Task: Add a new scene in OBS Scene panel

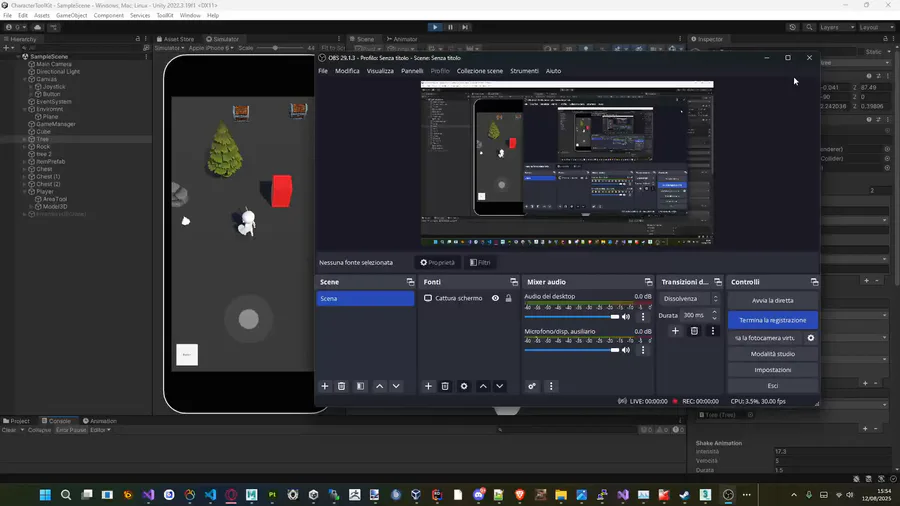Action: click(x=325, y=386)
